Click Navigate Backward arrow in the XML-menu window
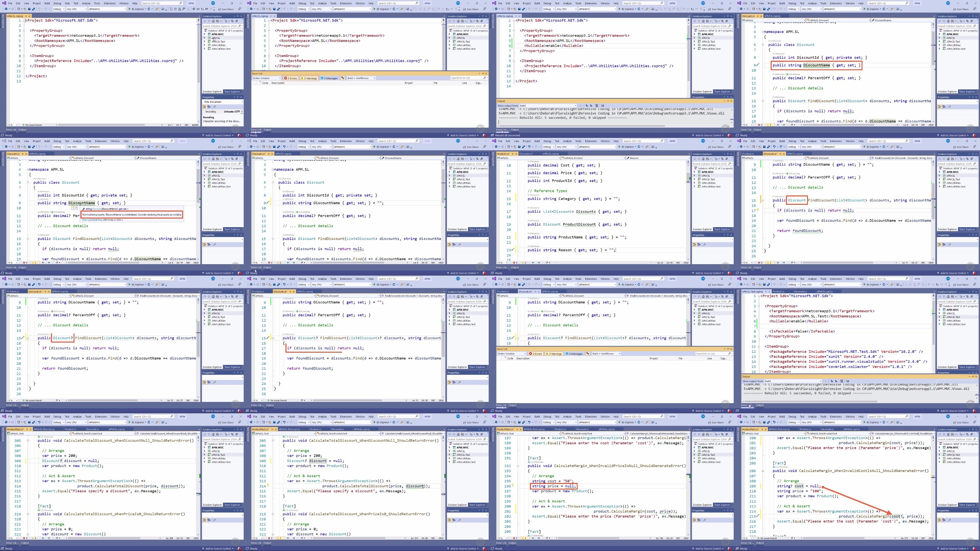The width and height of the screenshot is (980, 551). [x=6, y=9]
